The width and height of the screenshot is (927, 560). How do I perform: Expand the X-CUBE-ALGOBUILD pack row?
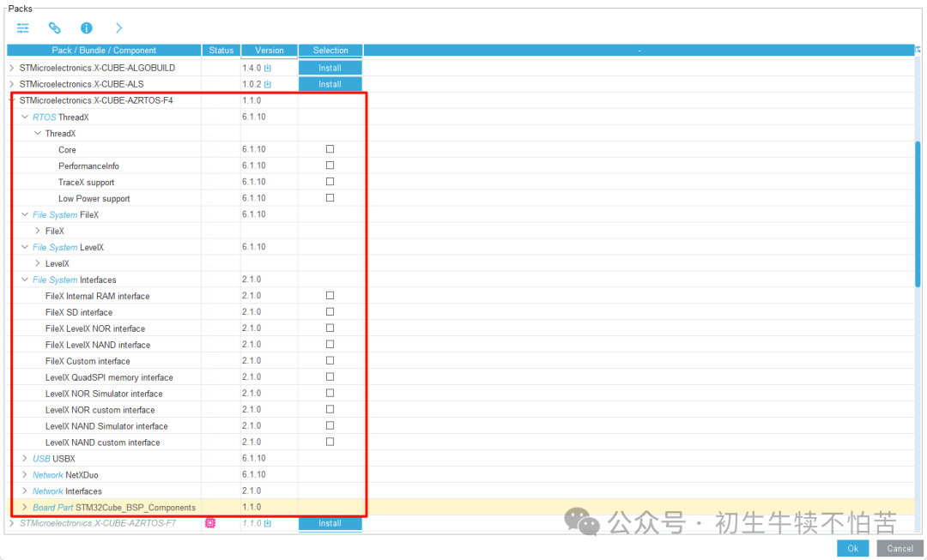click(x=11, y=68)
